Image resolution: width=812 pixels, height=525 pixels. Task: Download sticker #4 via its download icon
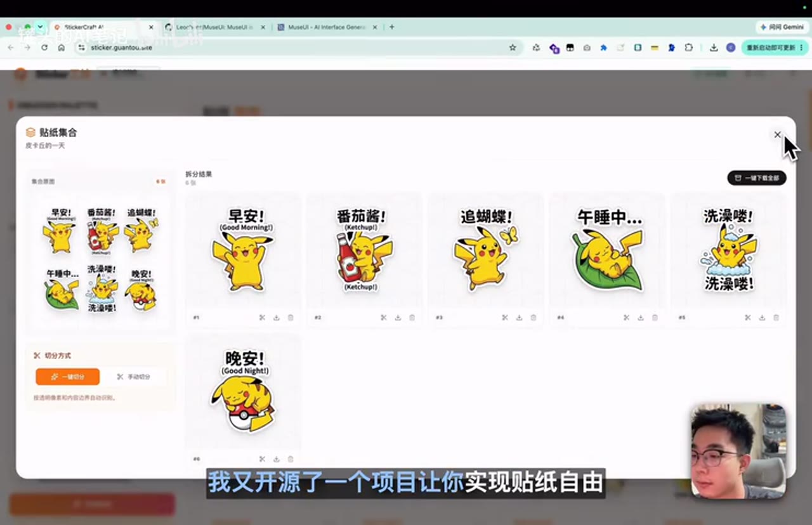641,318
